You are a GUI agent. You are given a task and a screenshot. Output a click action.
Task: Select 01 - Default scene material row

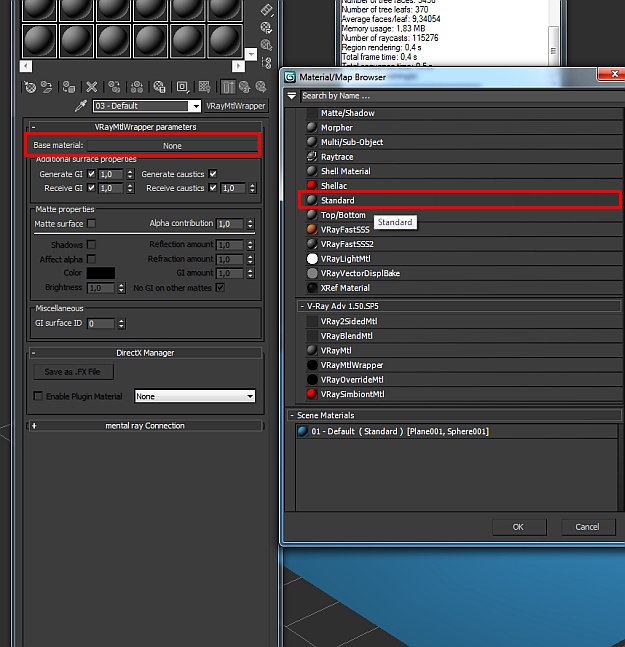click(456, 431)
